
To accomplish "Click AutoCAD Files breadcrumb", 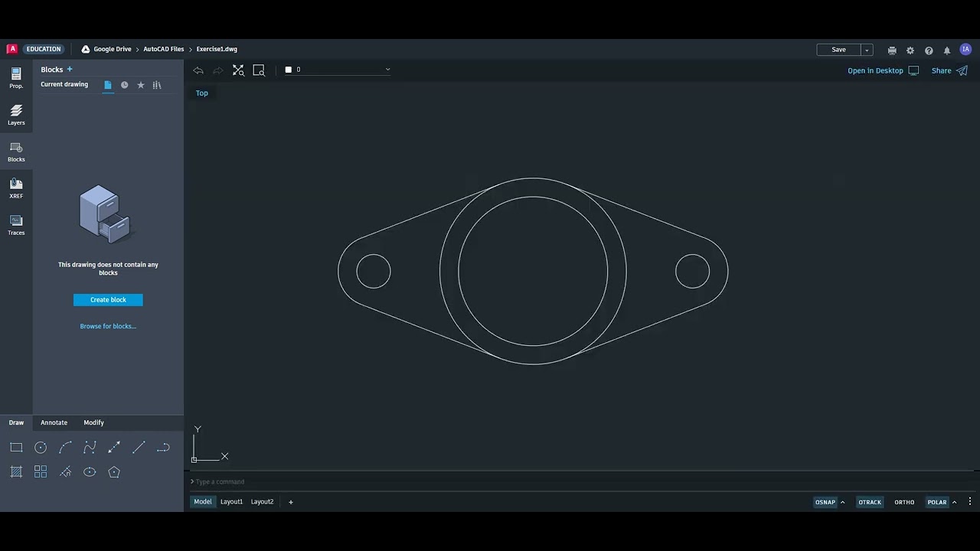I will point(164,49).
